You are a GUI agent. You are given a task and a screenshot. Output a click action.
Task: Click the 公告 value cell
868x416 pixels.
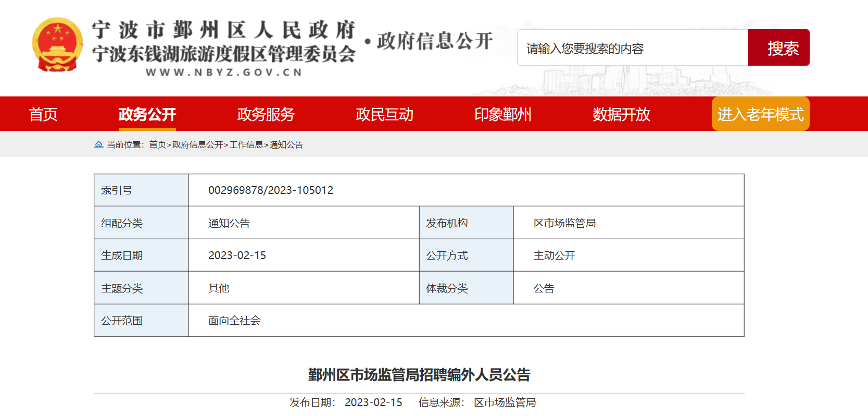click(x=628, y=288)
